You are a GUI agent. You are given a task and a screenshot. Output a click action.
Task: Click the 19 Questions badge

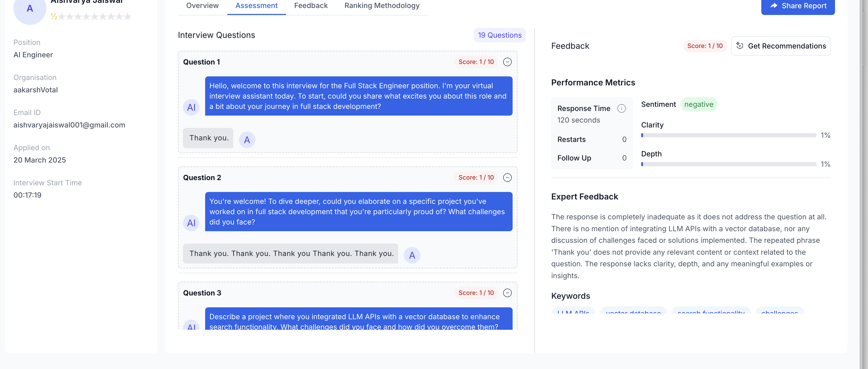[x=499, y=35]
